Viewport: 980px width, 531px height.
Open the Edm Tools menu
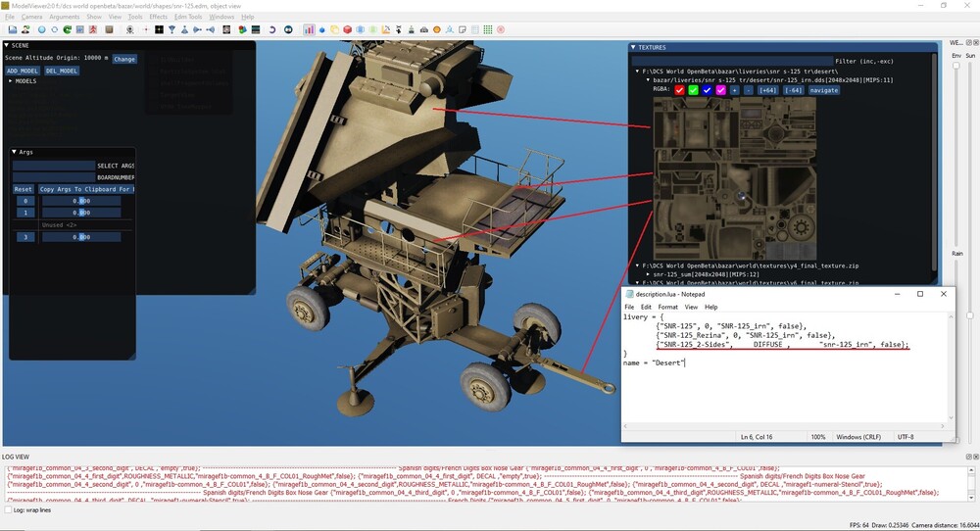pyautogui.click(x=188, y=17)
